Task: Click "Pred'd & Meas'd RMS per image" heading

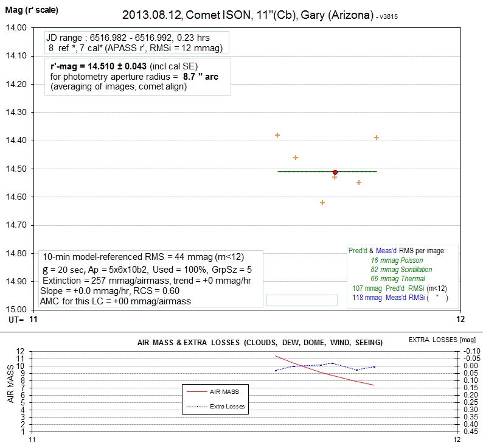Action: (397, 251)
